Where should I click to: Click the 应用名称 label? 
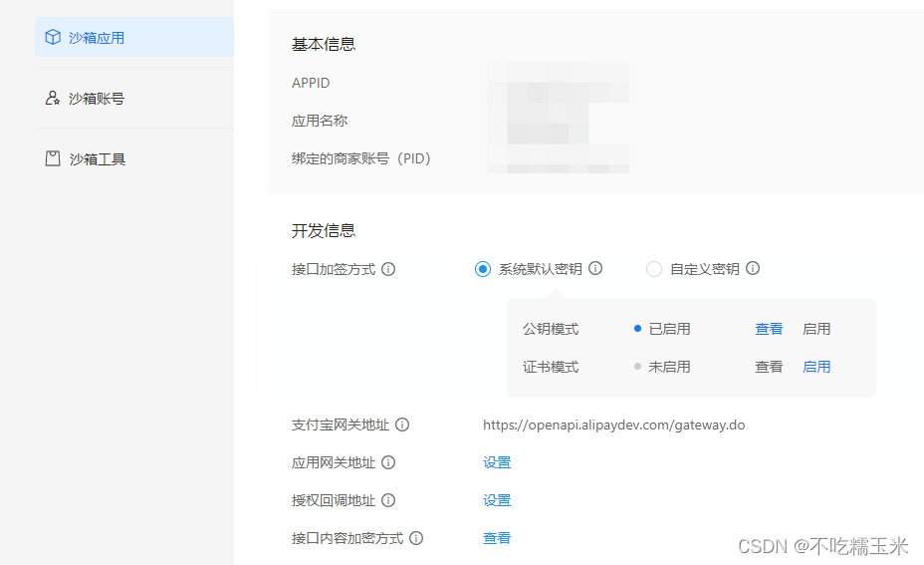pos(320,121)
